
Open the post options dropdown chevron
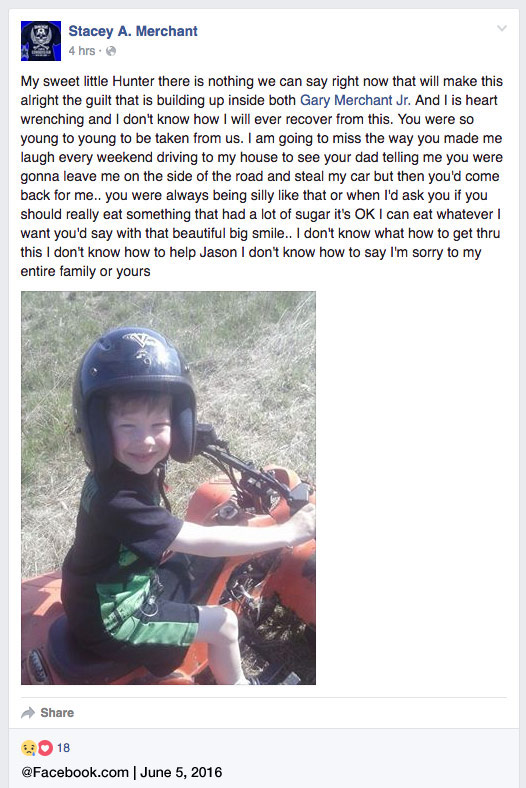tap(501, 28)
